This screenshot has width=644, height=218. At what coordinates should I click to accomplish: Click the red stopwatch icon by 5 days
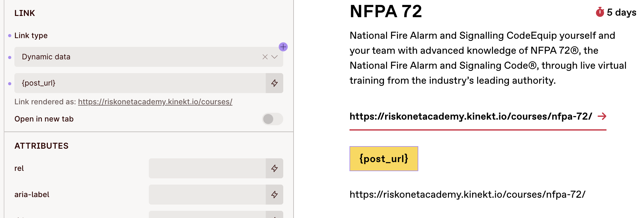pyautogui.click(x=600, y=12)
